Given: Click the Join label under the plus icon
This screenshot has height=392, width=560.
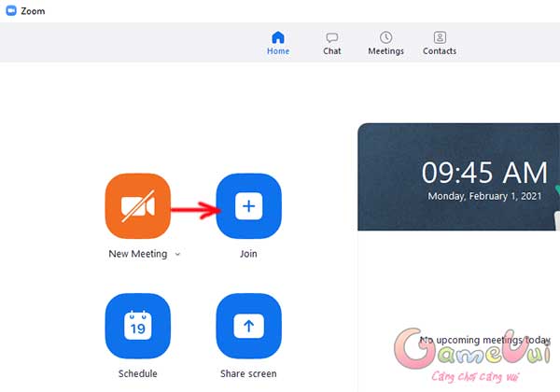Looking at the screenshot, I should pyautogui.click(x=248, y=254).
